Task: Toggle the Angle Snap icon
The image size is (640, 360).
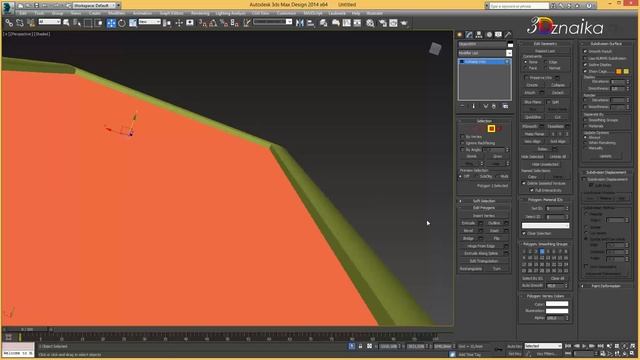Action: (213, 23)
